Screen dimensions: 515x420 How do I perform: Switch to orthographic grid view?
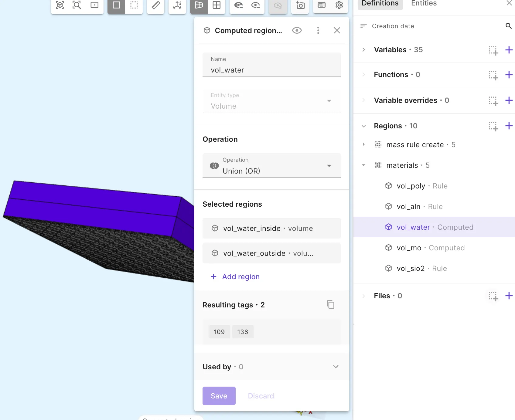[217, 5]
